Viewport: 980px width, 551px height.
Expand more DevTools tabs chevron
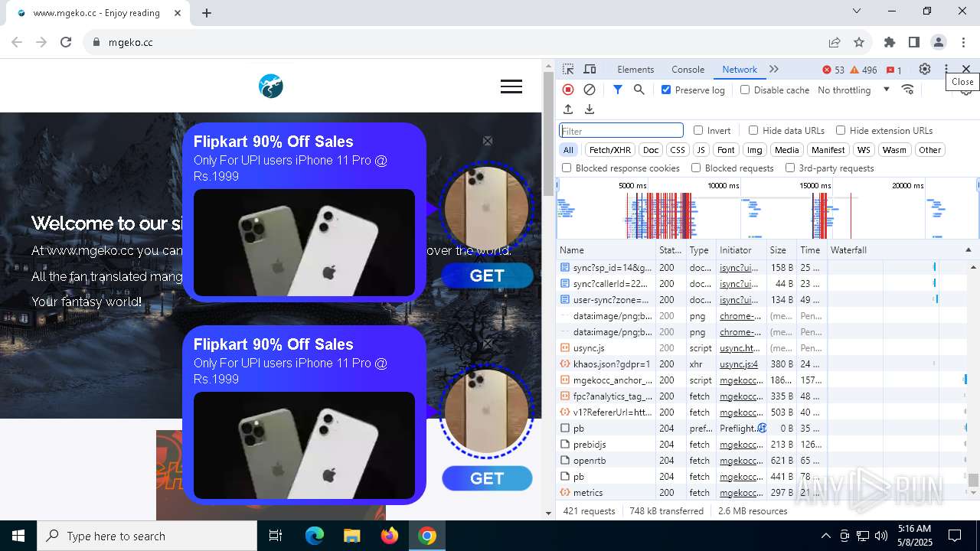(x=774, y=69)
